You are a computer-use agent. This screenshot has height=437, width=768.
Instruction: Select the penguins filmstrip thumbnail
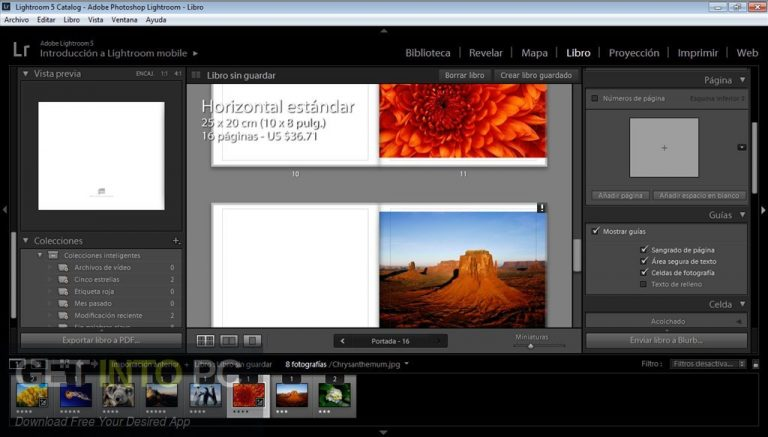click(x=205, y=395)
